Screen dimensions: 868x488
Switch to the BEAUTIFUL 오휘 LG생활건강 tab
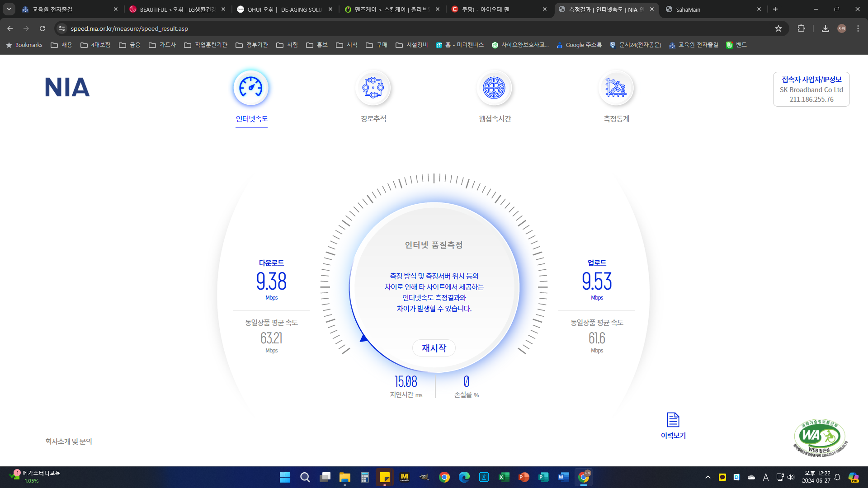pyautogui.click(x=177, y=9)
